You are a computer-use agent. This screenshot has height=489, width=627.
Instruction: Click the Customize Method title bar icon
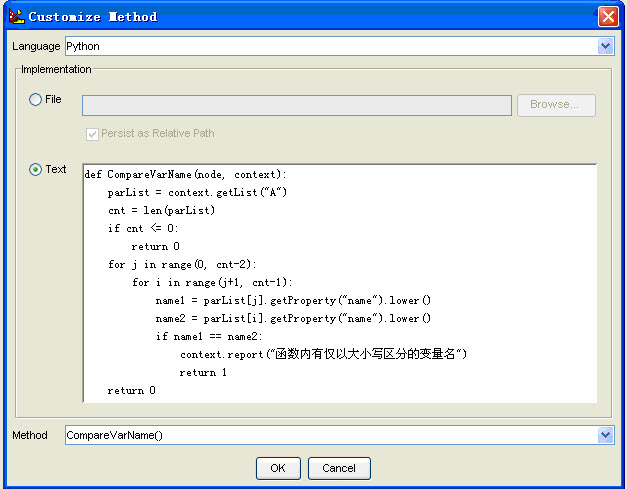pyautogui.click(x=16, y=16)
